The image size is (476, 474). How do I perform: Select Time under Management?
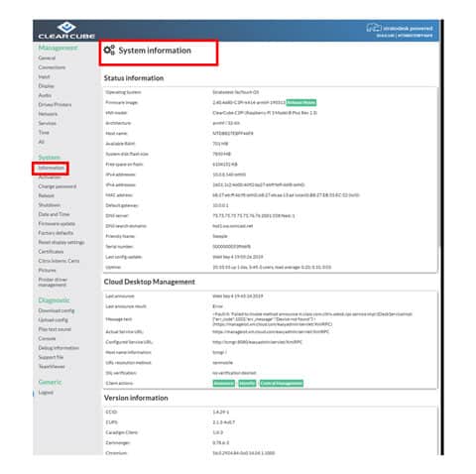[x=44, y=132]
